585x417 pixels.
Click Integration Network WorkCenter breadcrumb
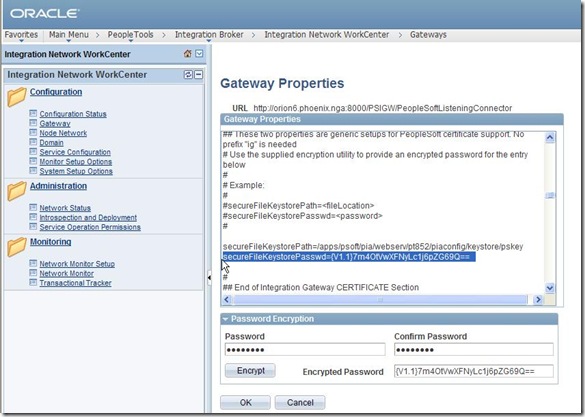point(327,35)
